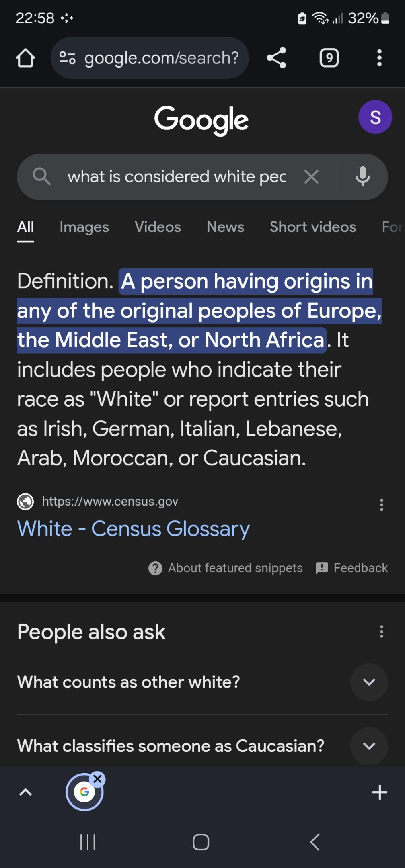Expand What counts as other white?

pos(202,682)
